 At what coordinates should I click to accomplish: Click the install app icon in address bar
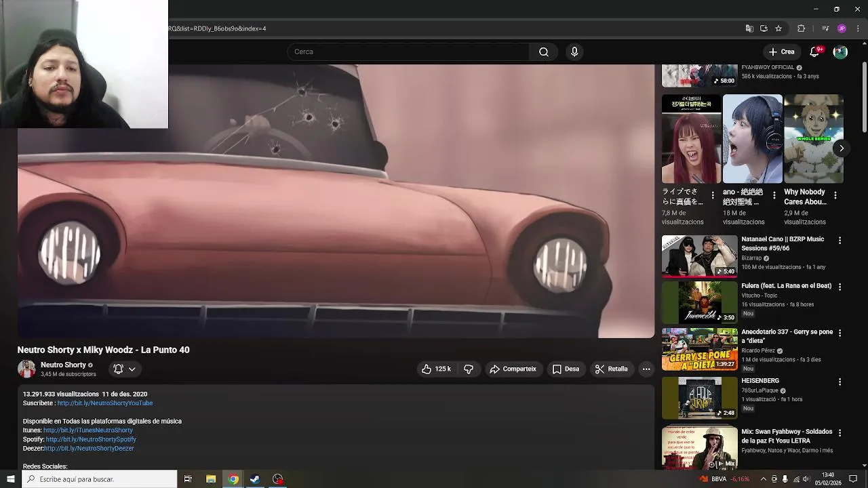(764, 28)
